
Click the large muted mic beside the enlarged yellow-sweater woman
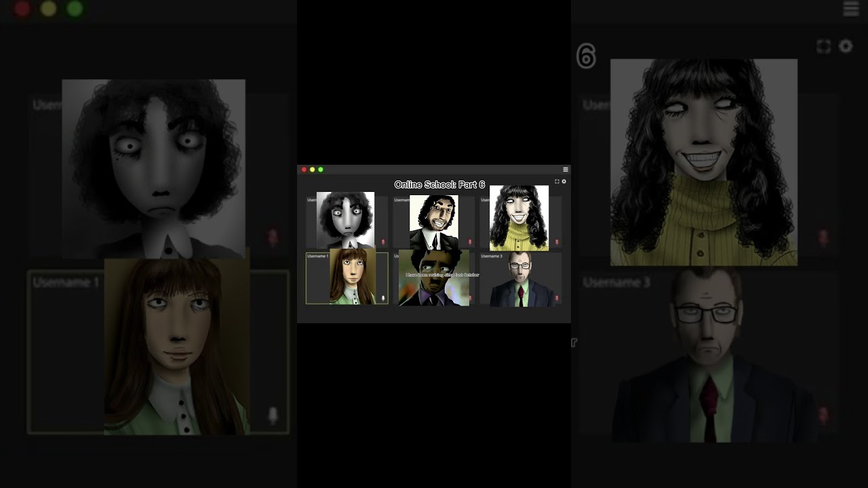(823, 238)
